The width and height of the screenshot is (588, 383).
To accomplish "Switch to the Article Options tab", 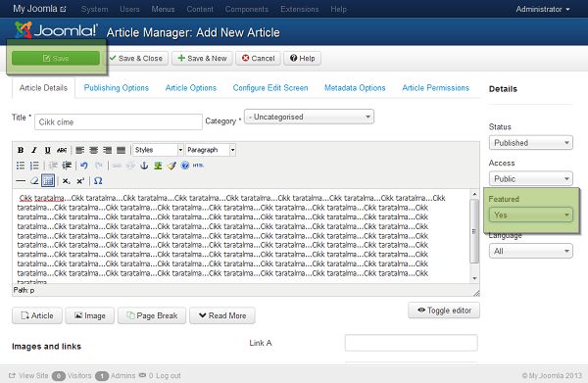I will (191, 88).
